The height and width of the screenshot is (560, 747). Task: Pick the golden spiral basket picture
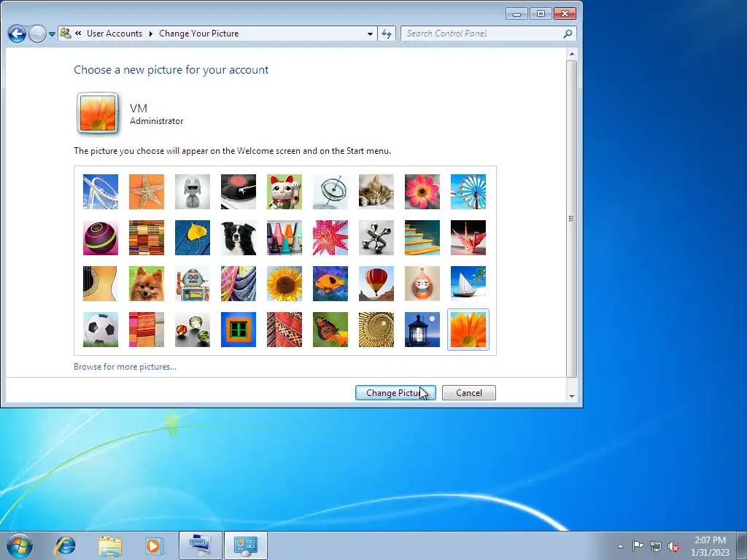coord(376,330)
